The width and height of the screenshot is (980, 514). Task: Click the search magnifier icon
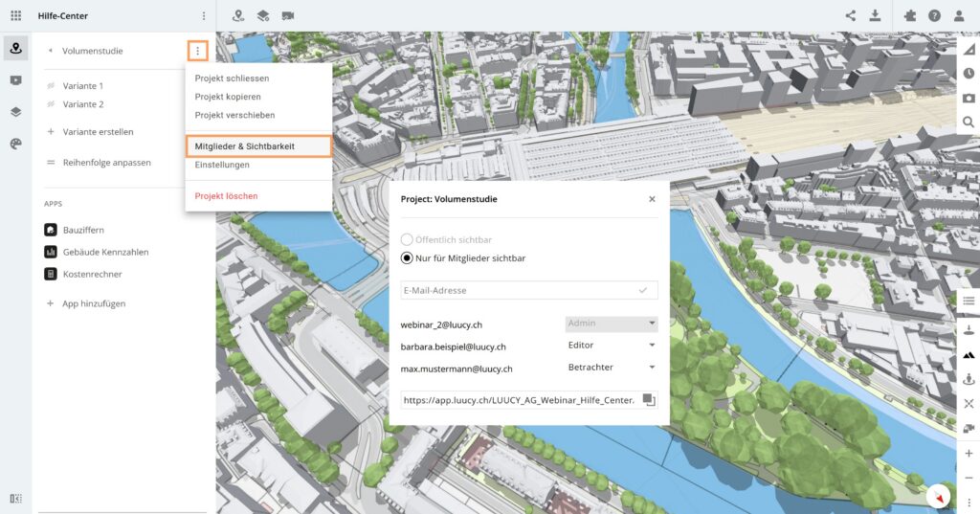coord(969,123)
